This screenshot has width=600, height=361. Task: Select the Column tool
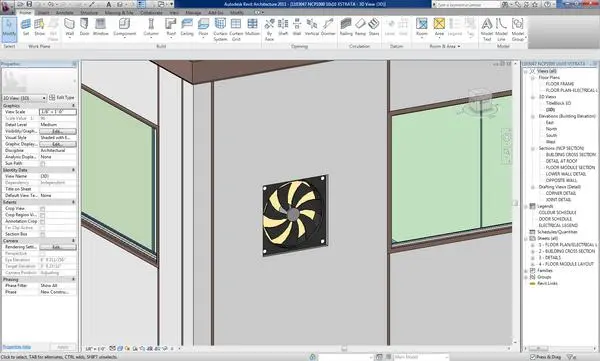tap(151, 28)
